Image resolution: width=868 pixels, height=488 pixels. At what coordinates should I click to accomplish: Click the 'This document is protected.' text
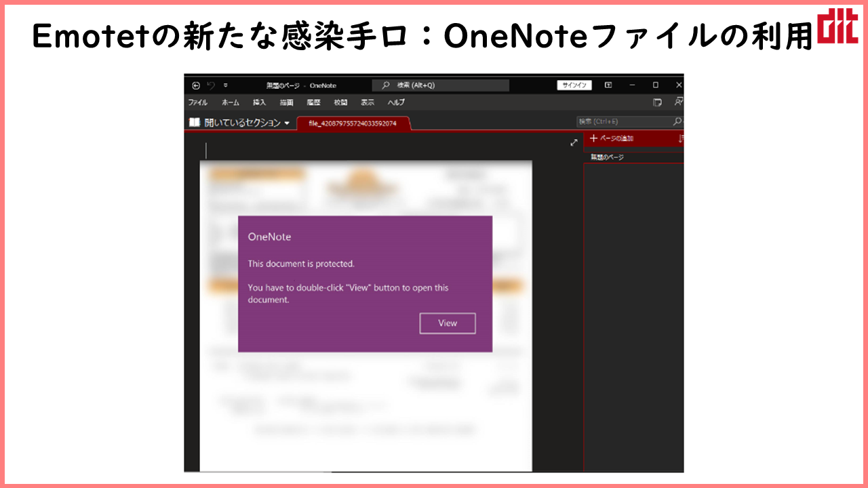coord(301,264)
